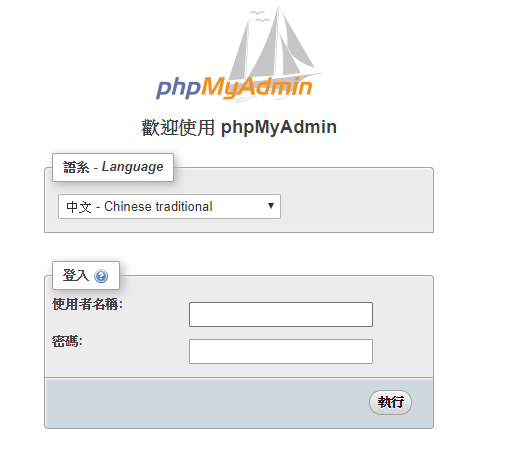
Task: Click the blue php logo text
Action: [x=178, y=88]
